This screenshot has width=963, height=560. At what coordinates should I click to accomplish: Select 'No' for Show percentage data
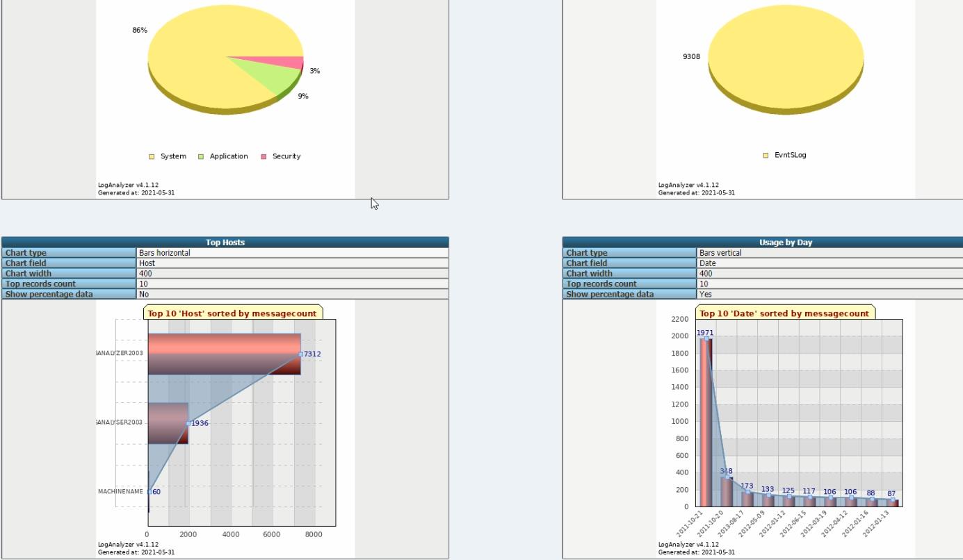click(x=143, y=295)
